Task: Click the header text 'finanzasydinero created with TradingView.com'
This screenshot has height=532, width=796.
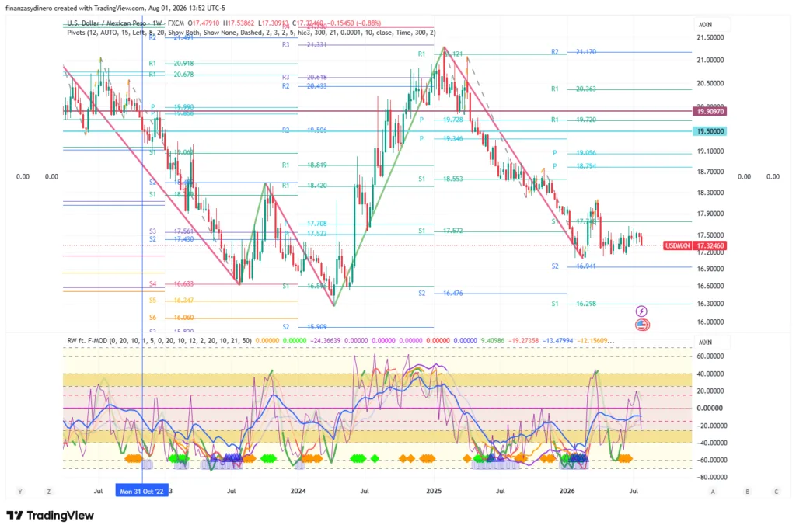Action: point(75,8)
